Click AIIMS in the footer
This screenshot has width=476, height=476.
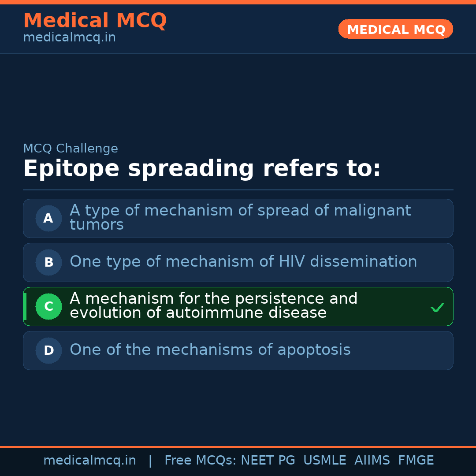[372, 461]
